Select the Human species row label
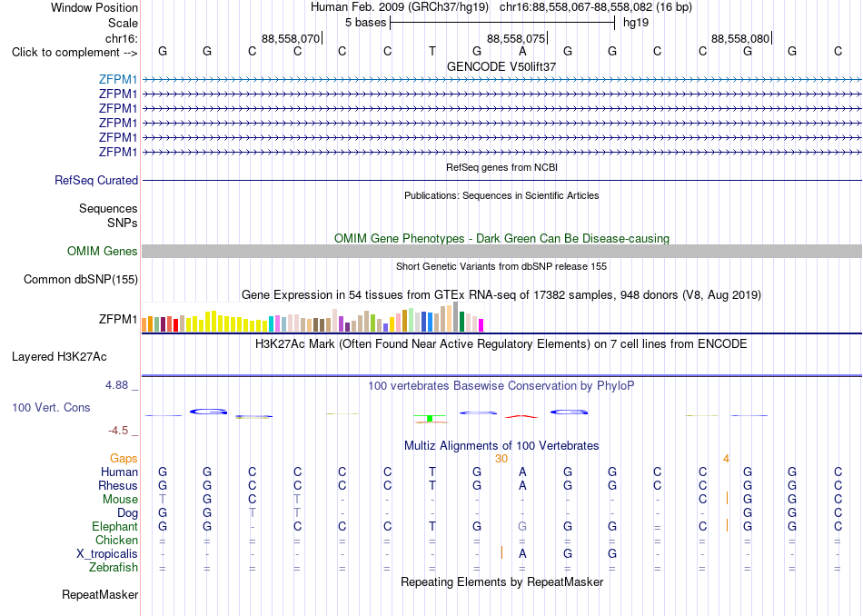Viewport: 863px width, 616px height. click(x=119, y=472)
